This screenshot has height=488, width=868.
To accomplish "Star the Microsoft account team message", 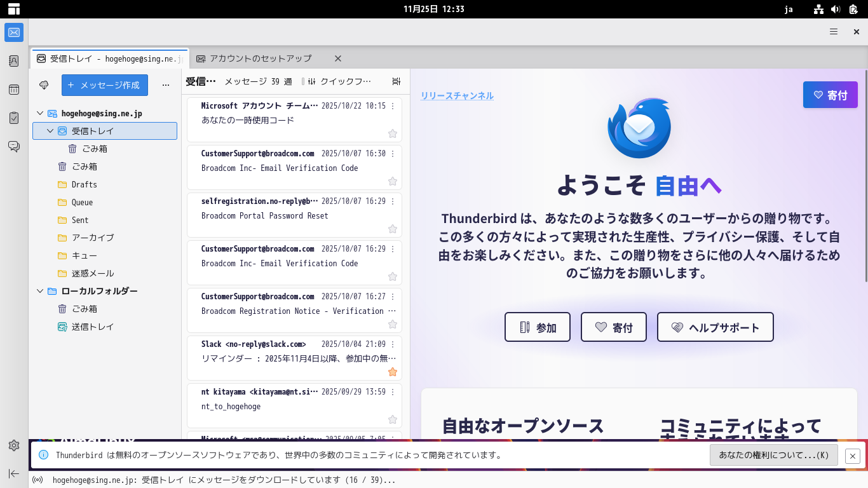I will pyautogui.click(x=393, y=133).
